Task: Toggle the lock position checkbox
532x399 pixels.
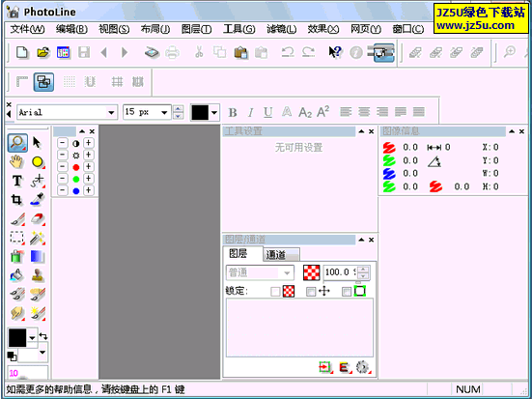Action: (311, 292)
